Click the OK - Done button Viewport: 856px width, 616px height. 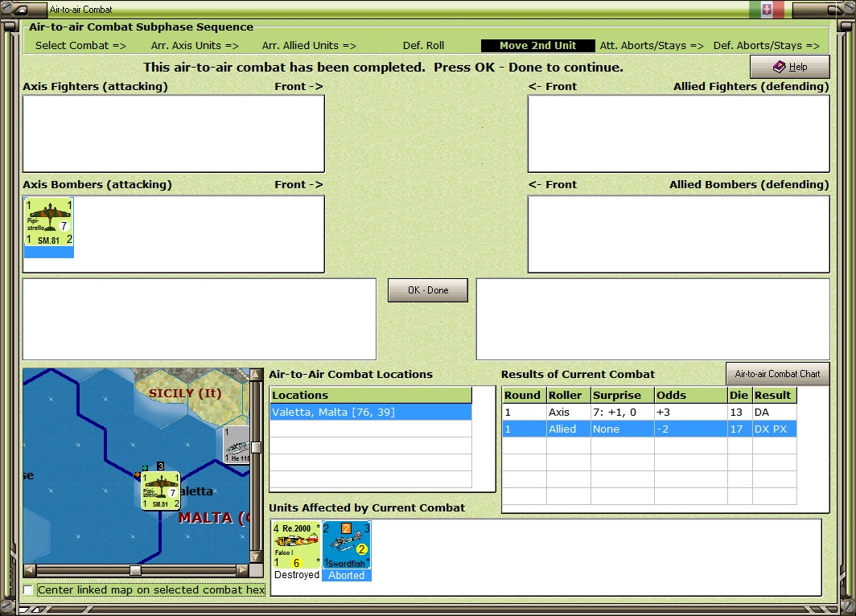pos(427,290)
